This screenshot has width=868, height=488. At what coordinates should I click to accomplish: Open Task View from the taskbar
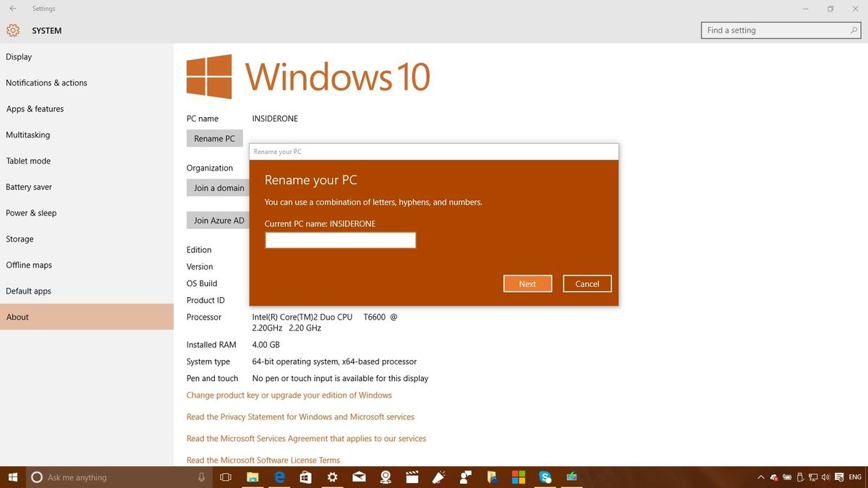pos(225,477)
